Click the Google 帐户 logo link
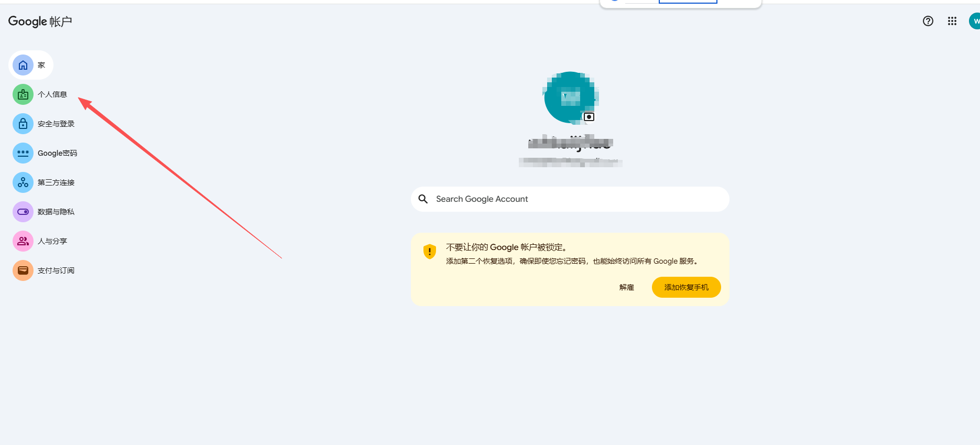The height and width of the screenshot is (445, 980). tap(40, 21)
